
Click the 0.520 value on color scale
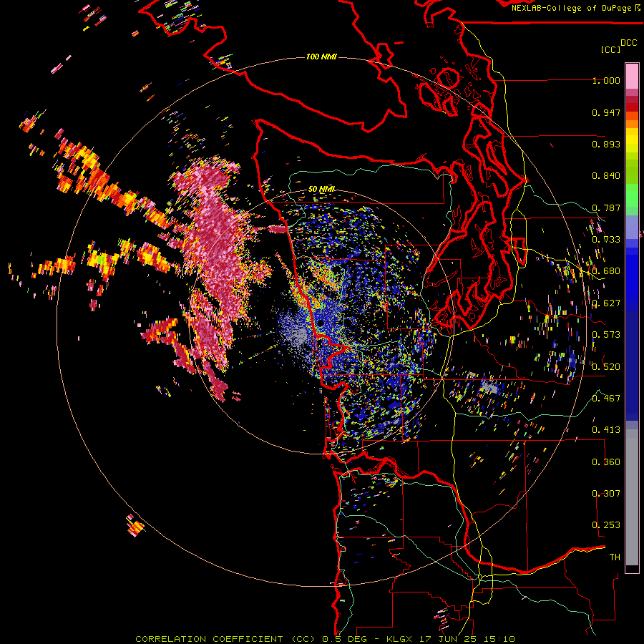(606, 366)
